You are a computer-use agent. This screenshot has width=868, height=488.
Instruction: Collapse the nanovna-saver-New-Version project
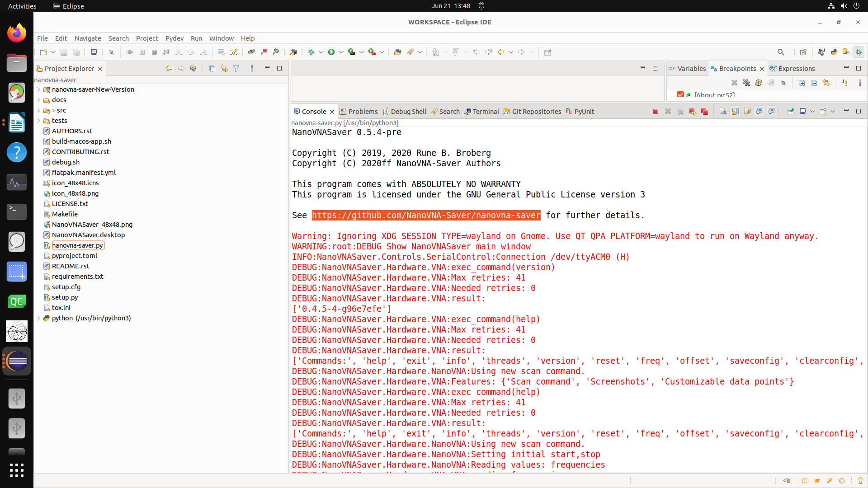click(38, 89)
